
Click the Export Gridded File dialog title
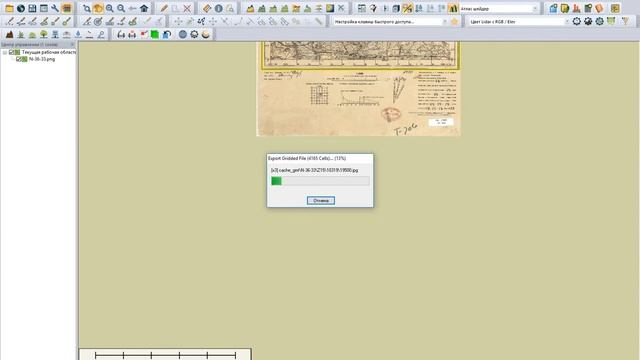307,158
